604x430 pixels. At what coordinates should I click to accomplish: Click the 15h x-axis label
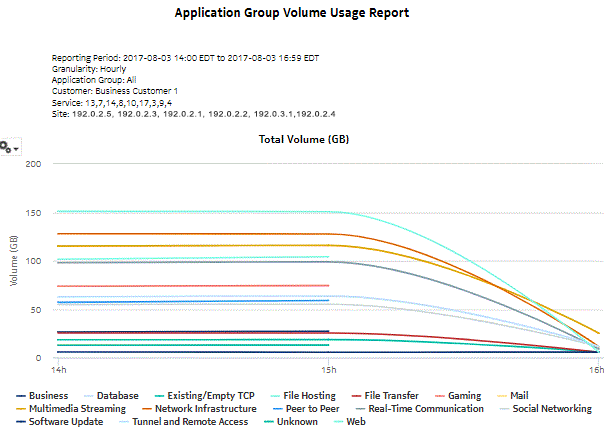coord(330,369)
